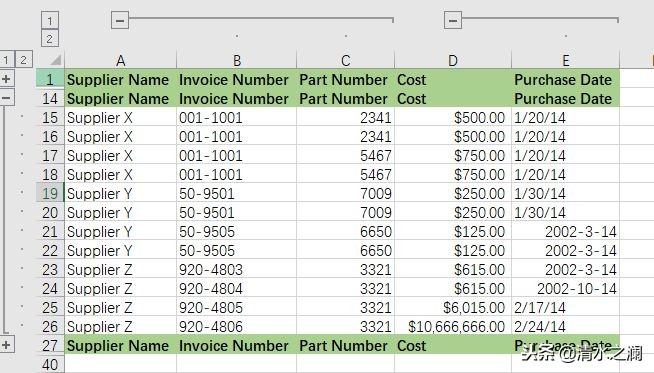Show column outline level 2
The width and height of the screenshot is (654, 373).
point(50,39)
